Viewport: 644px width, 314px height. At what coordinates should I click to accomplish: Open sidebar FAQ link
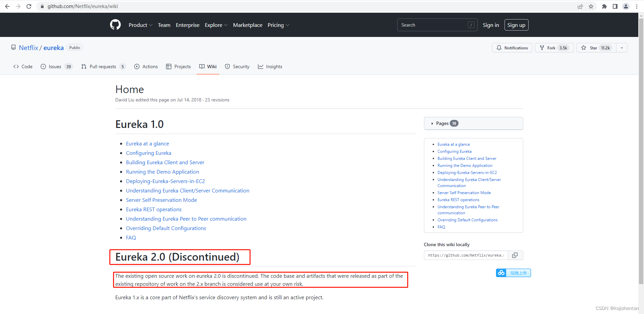(x=441, y=227)
